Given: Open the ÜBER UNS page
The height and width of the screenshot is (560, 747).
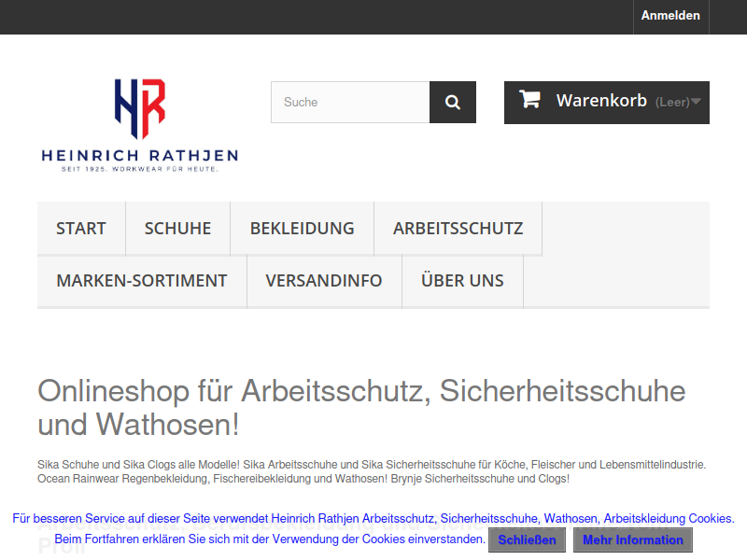Looking at the screenshot, I should pos(462,281).
